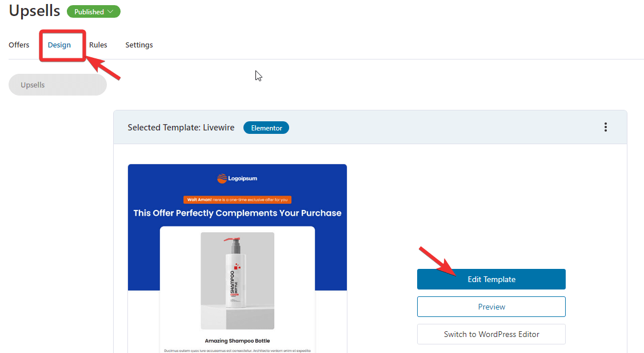
Task: Click the Logoipsum logo in template preview
Action: coord(237,179)
